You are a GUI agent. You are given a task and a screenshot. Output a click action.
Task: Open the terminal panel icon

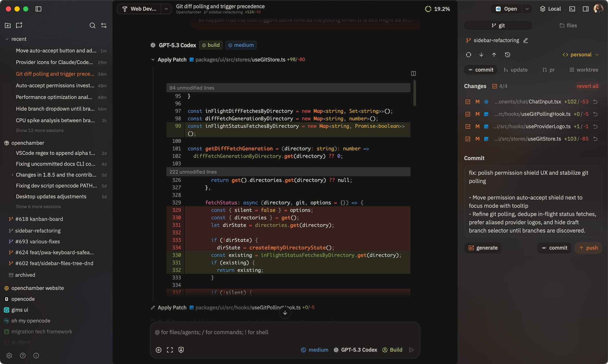coord(572,9)
